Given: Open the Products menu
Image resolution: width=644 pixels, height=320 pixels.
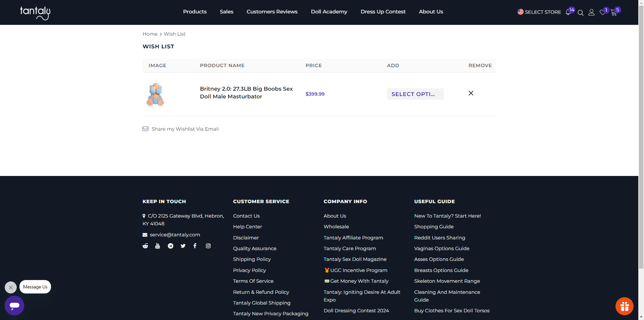Looking at the screenshot, I should (x=195, y=12).
